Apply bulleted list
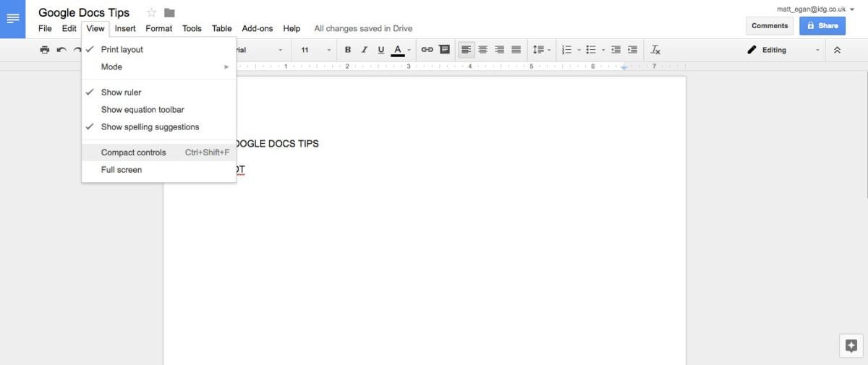This screenshot has width=868, height=365. [590, 50]
